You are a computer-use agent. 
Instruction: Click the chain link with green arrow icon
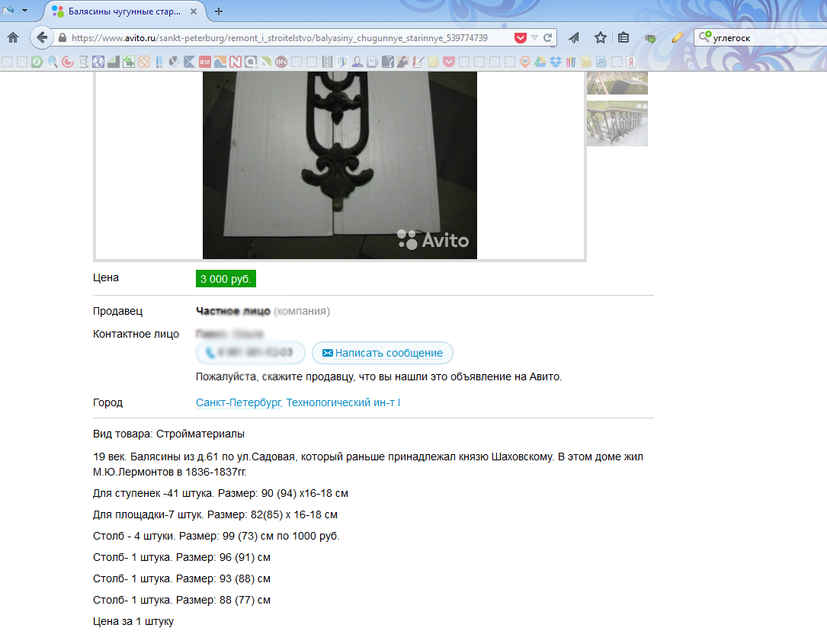649,38
